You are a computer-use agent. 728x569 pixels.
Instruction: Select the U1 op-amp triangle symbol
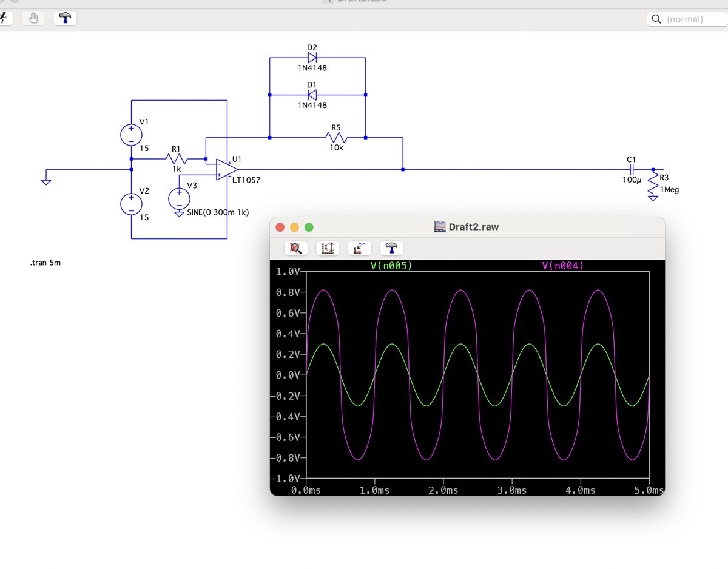tap(226, 170)
